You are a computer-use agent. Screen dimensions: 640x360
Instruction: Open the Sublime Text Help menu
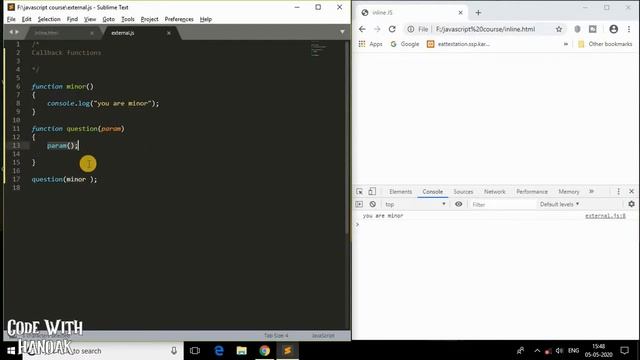click(206, 19)
